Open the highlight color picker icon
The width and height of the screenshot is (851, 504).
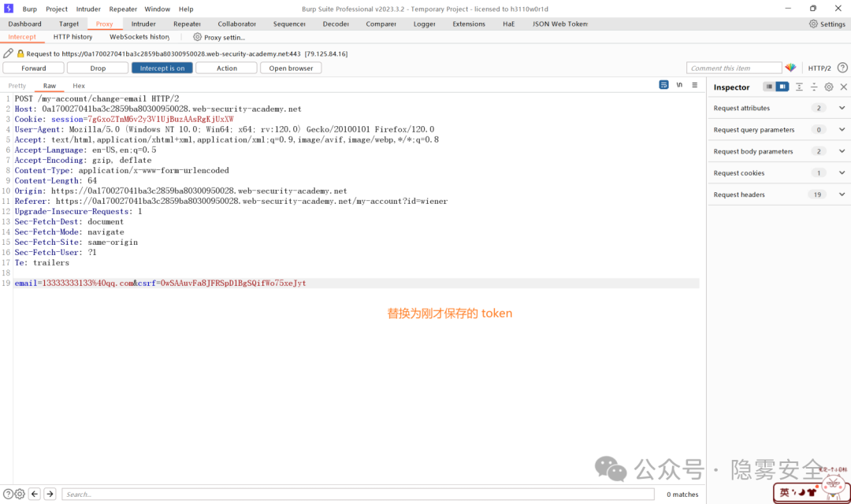point(791,68)
